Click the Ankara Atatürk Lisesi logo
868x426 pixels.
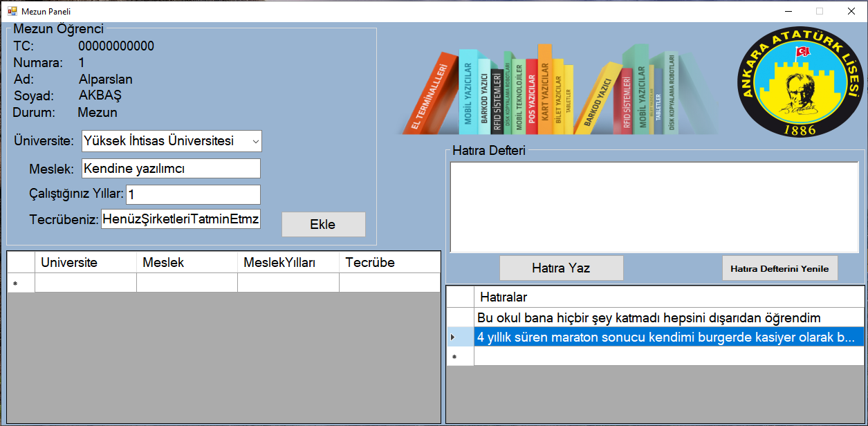point(800,84)
